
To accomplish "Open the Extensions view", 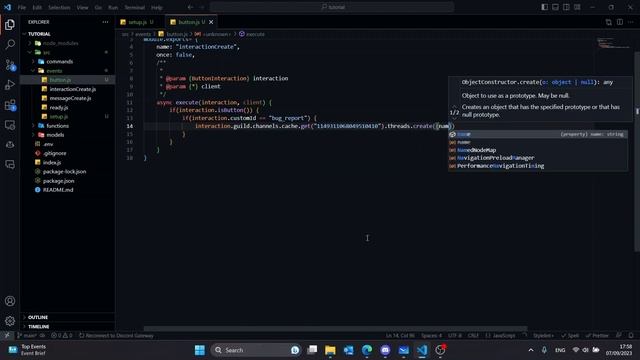I will [10, 105].
